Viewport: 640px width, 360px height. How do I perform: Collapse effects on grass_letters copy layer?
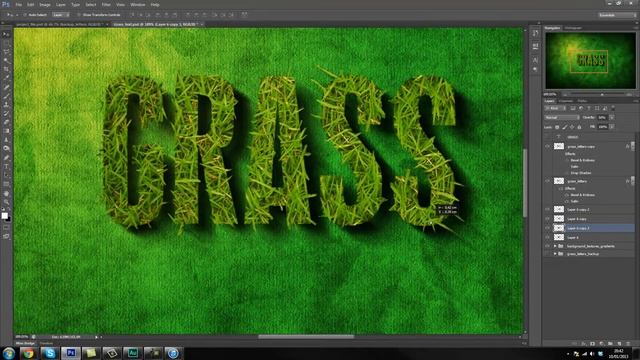633,146
